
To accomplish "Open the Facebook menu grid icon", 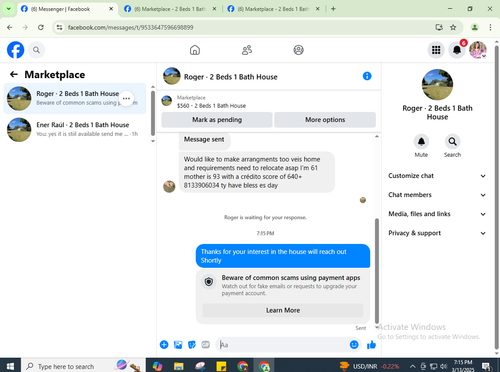I will [x=436, y=50].
